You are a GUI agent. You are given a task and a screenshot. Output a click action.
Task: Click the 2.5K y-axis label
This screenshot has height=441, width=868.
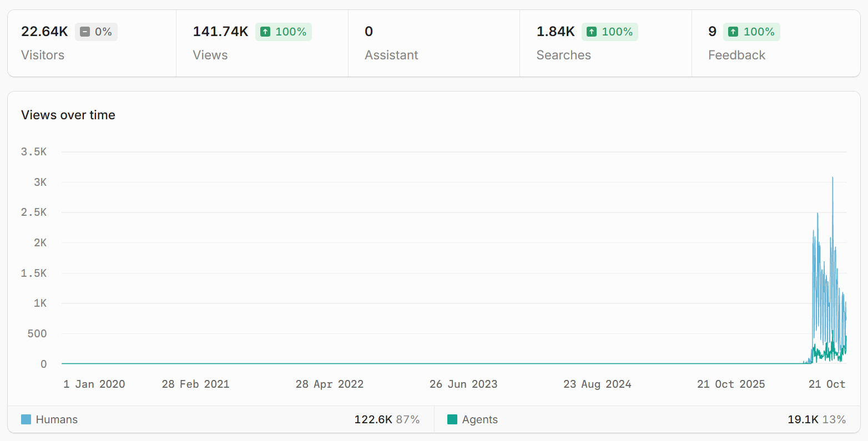point(34,212)
